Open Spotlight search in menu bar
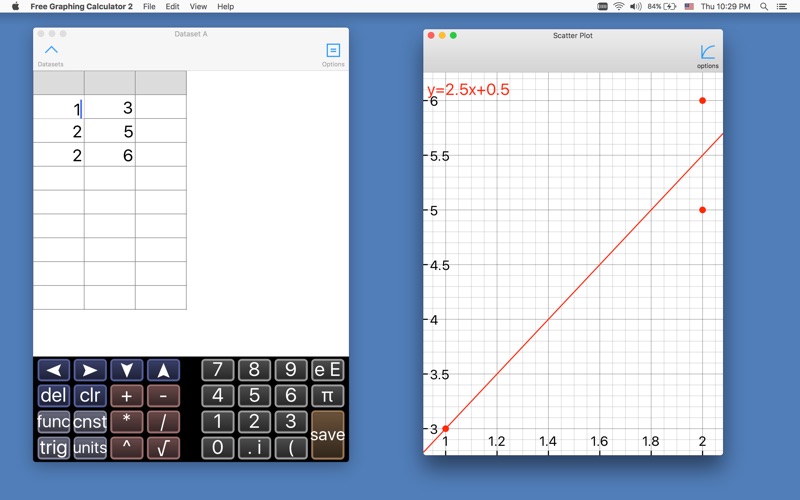Viewport: 800px width, 500px height. tap(764, 7)
